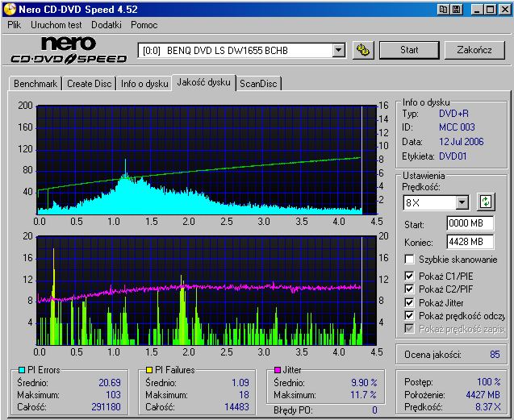Open the Dodatki menu

[x=107, y=25]
